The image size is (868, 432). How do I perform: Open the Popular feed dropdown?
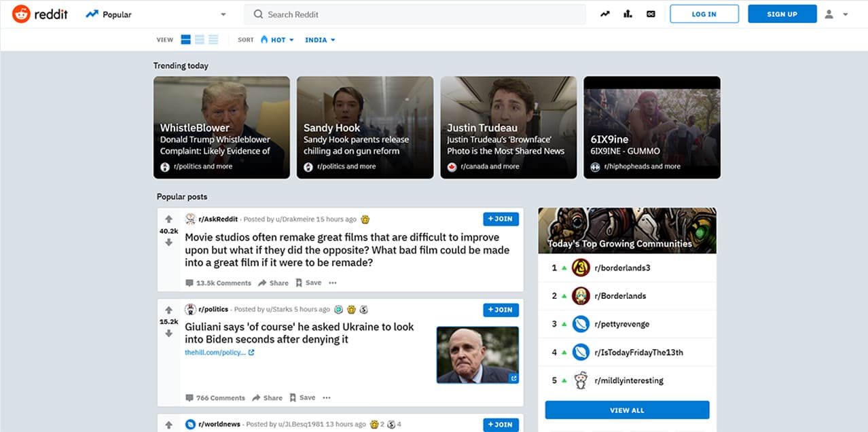156,14
